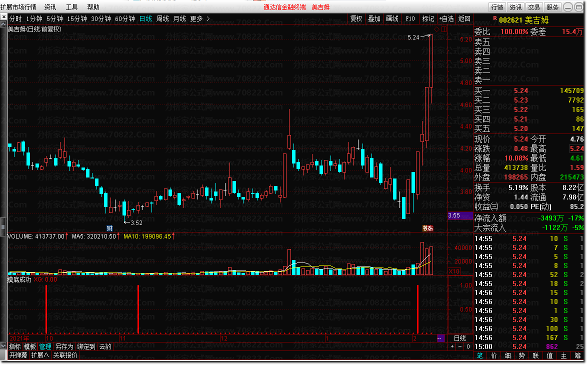Viewport: 588px width, 365px height.
Task: Select the 5分钟 period
Action: point(55,18)
